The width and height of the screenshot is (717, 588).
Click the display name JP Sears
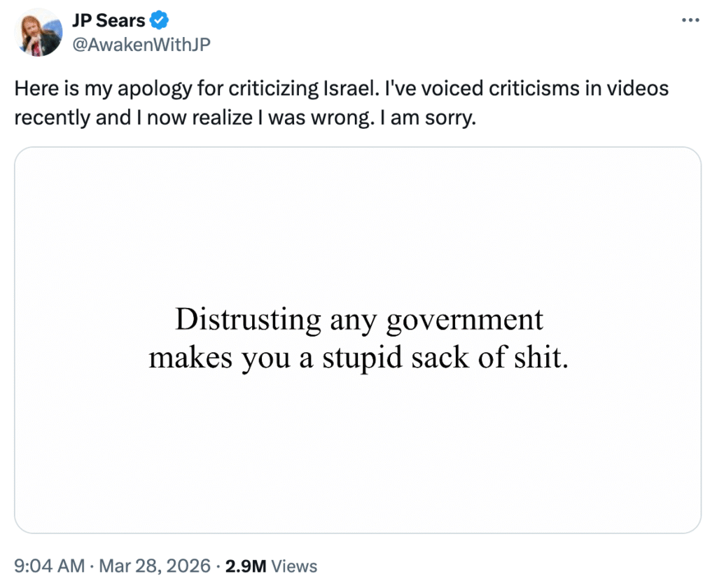pos(109,21)
